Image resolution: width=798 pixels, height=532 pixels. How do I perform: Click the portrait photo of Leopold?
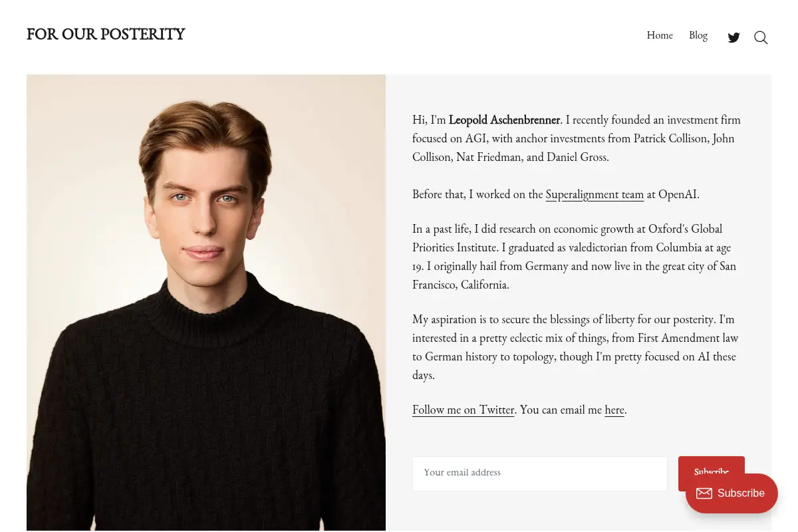tap(206, 303)
